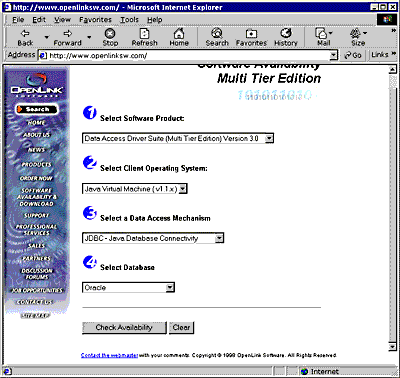Open the Favorites menu
Viewport: 400px width, 378px height.
(95, 20)
